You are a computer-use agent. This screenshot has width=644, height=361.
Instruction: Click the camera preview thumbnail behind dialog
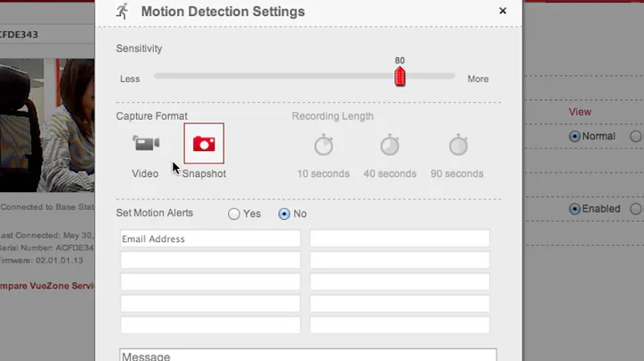click(x=47, y=125)
